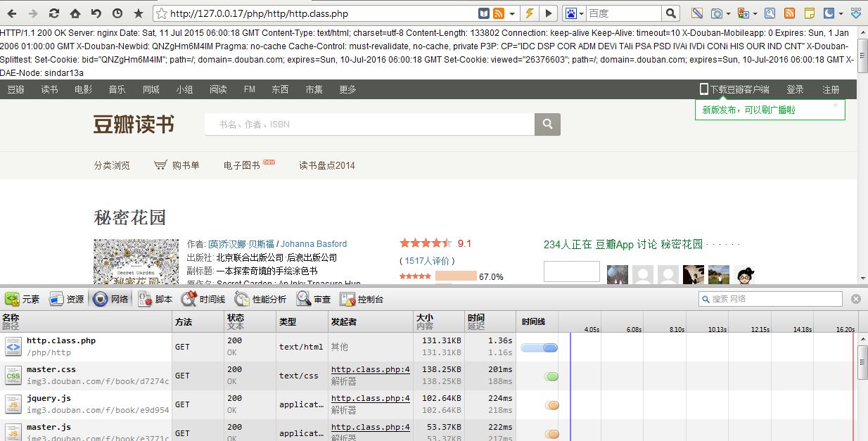The width and height of the screenshot is (868, 441).
Task: Open the 控制台 devtools tab
Action: (362, 299)
